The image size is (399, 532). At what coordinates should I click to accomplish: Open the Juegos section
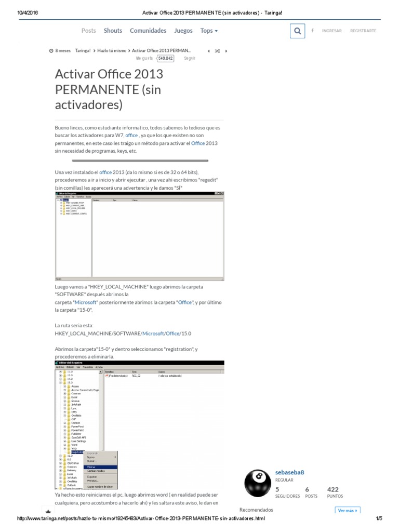tap(183, 31)
